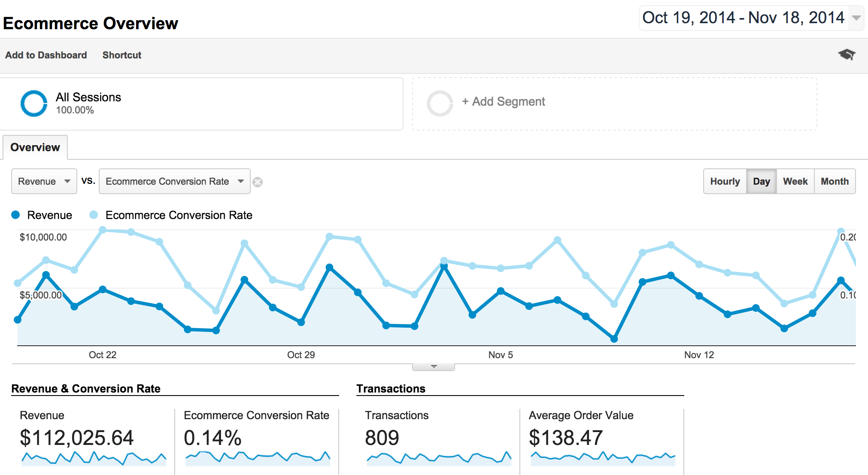
Task: Open the date range dropdown arrow
Action: (856, 18)
